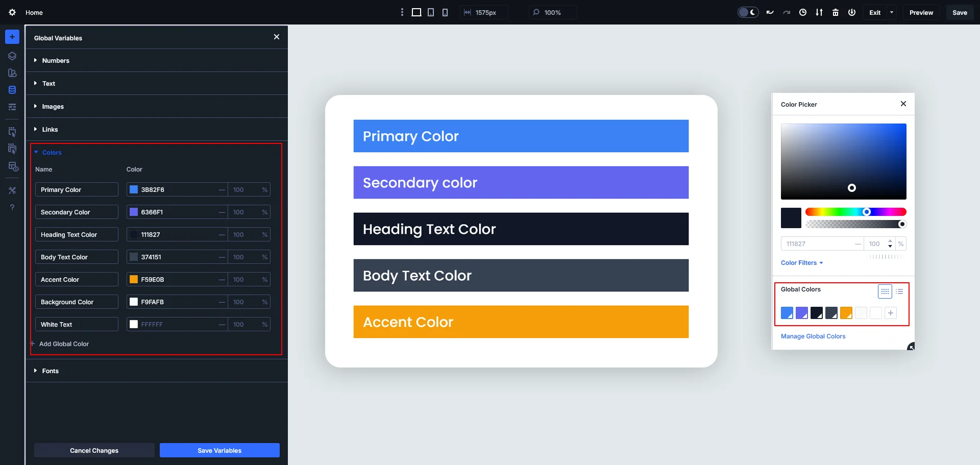
Task: Switch Global Colors to grid view
Action: click(885, 291)
